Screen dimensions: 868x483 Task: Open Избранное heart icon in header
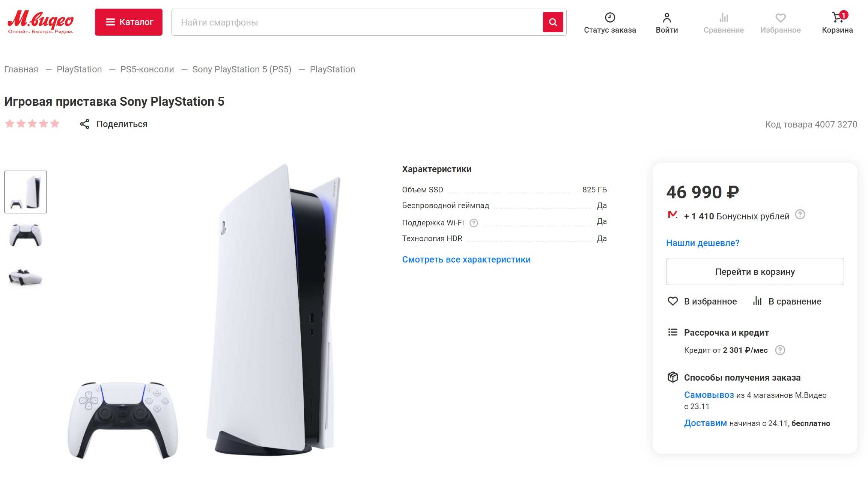(781, 18)
